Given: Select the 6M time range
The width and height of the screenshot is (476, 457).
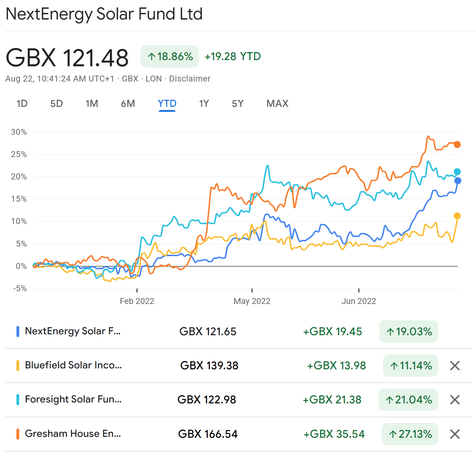Looking at the screenshot, I should tap(128, 103).
